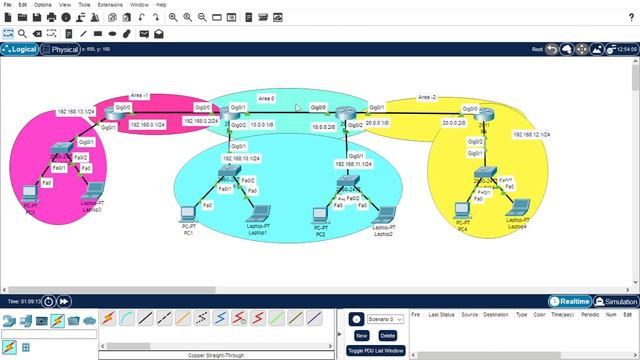640x360 pixels.
Task: Pick the Automatically Choose Connection Type cable
Action: pos(109,318)
